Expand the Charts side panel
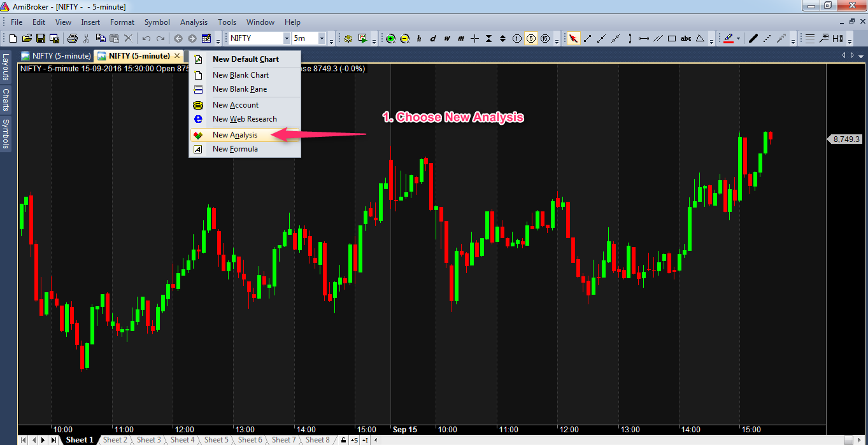Viewport: 868px width, 445px height. click(x=5, y=99)
